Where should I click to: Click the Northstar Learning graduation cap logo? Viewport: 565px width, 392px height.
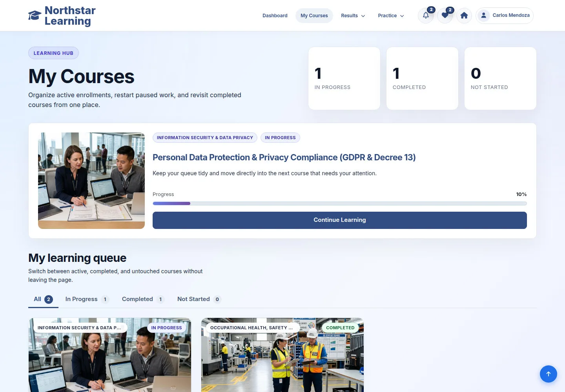35,16
